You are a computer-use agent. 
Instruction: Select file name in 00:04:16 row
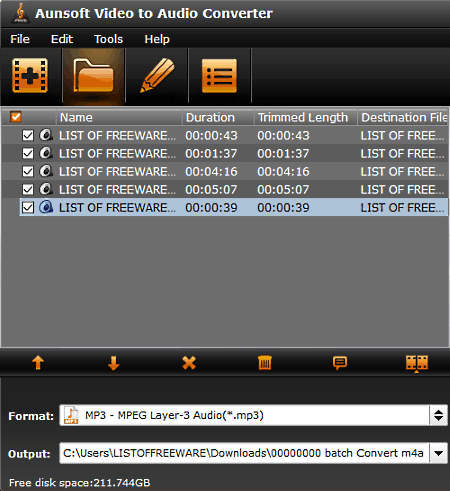pyautogui.click(x=117, y=172)
